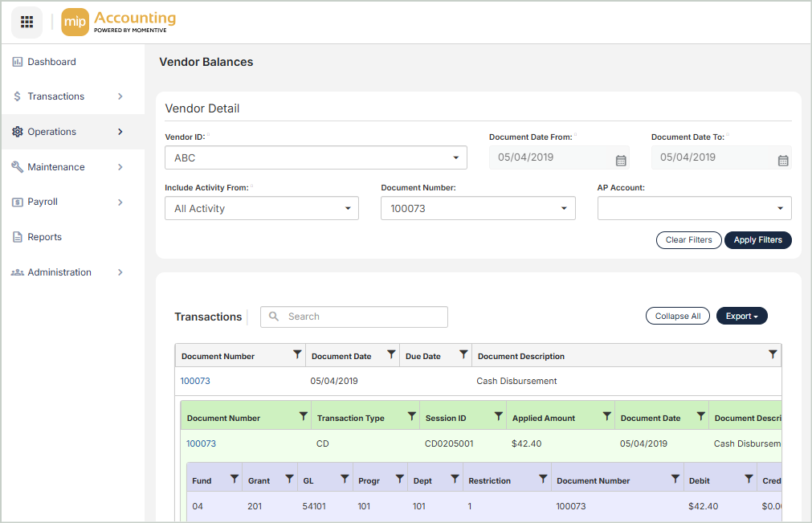
Task: Filter the Applied Amount column
Action: [606, 416]
